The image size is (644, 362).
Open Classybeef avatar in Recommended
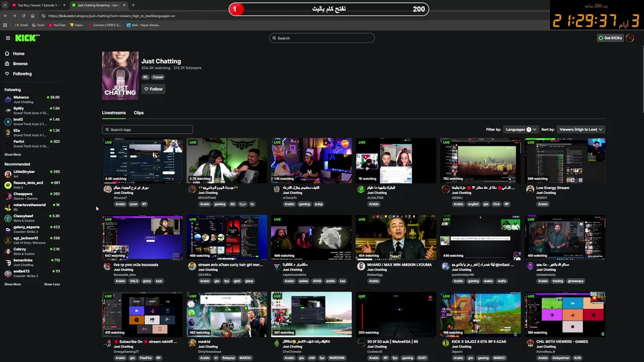point(8,218)
